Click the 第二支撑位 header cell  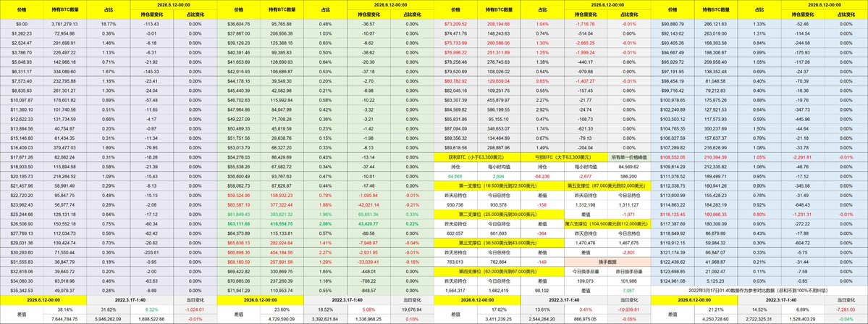(499, 215)
